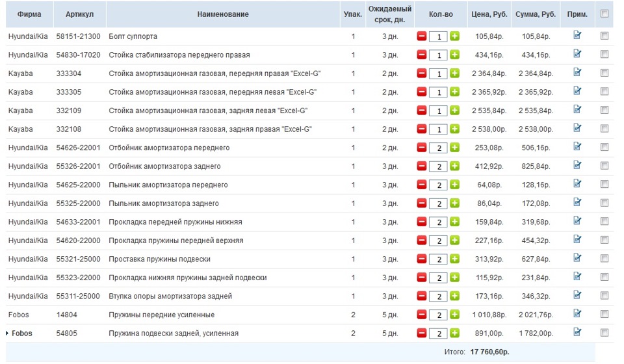Mark checkbox for Kayaba 332109
Image resolution: width=624 pixels, height=364 pixels.
coord(604,110)
